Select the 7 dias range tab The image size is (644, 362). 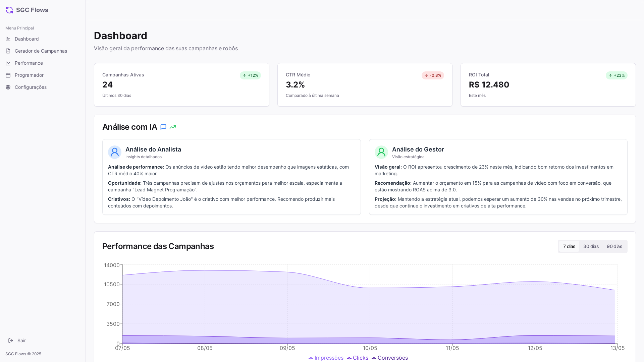coord(569,246)
